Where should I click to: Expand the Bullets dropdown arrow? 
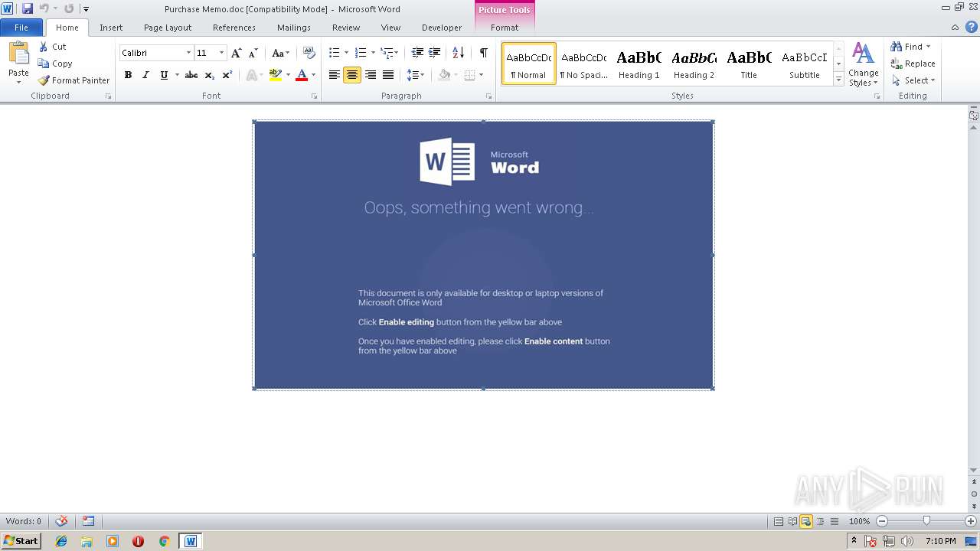pyautogui.click(x=347, y=53)
